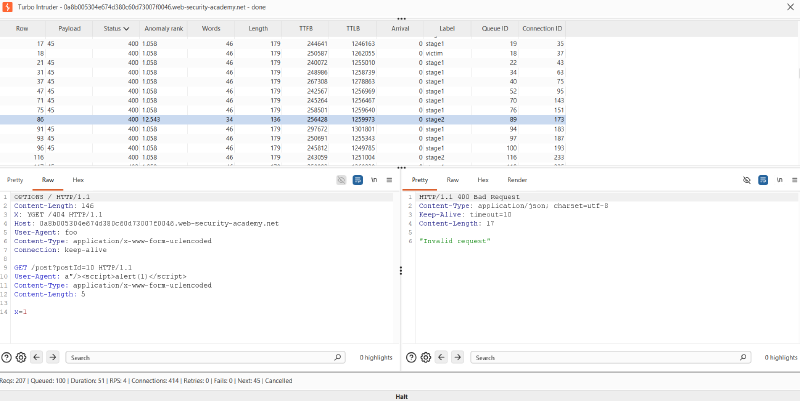Go to next match in response search
The width and height of the screenshot is (800, 401).
(x=458, y=358)
